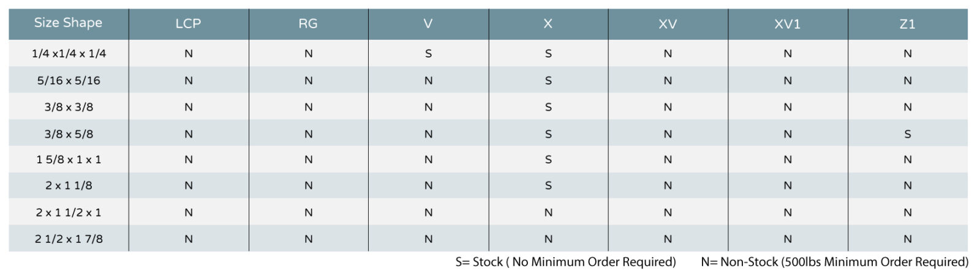The height and width of the screenshot is (276, 980).
Task: Click the 1 5/8 x 1 x 1 size label
Action: (69, 160)
